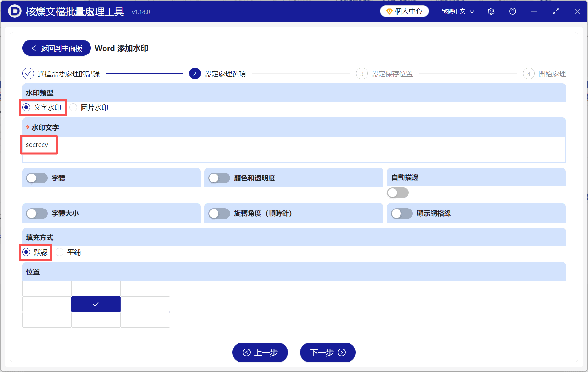Open the Settings gear icon
Image resolution: width=588 pixels, height=372 pixels.
[491, 11]
